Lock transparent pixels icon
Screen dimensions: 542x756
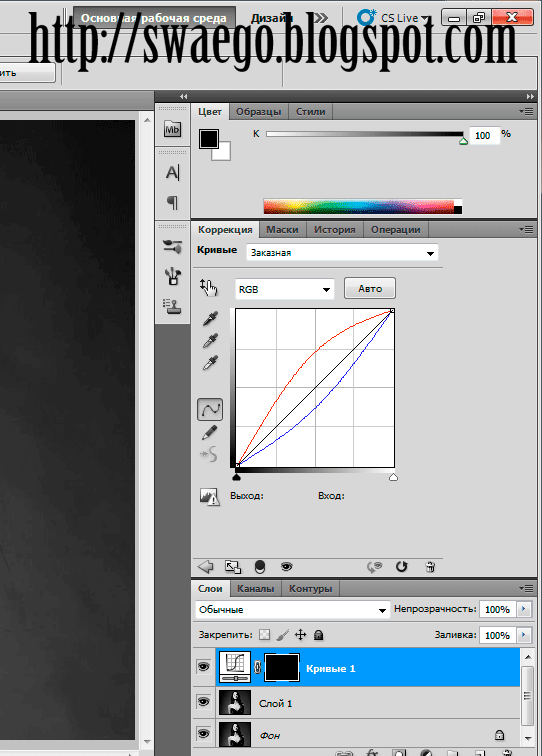(264, 634)
